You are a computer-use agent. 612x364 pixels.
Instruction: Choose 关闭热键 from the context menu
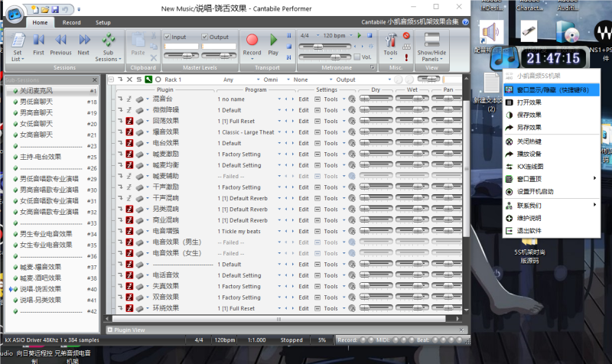coord(551,141)
